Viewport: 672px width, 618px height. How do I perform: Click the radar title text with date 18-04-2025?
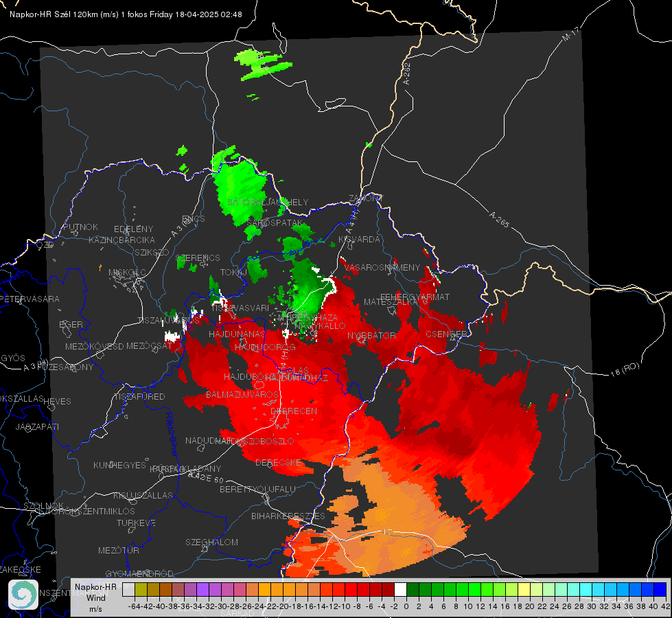pyautogui.click(x=126, y=14)
